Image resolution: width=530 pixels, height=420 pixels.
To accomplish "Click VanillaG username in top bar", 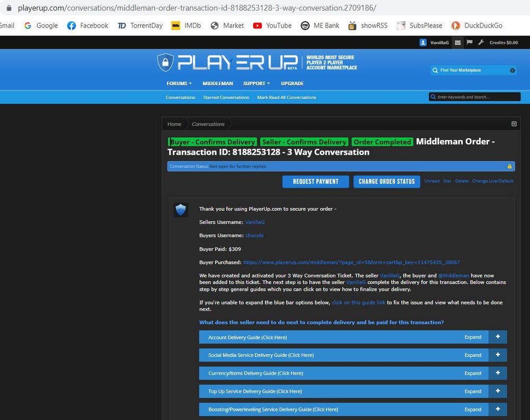I will (x=439, y=42).
